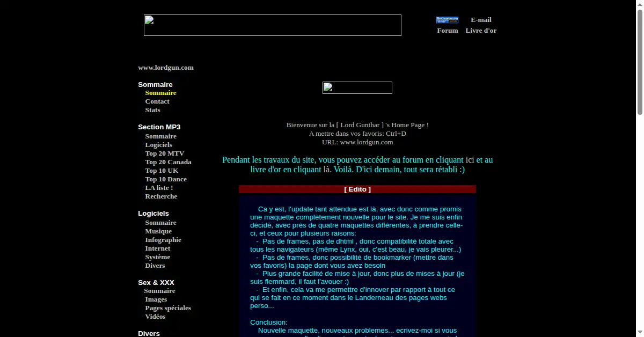Open the Pages spéciales link

tap(168, 308)
